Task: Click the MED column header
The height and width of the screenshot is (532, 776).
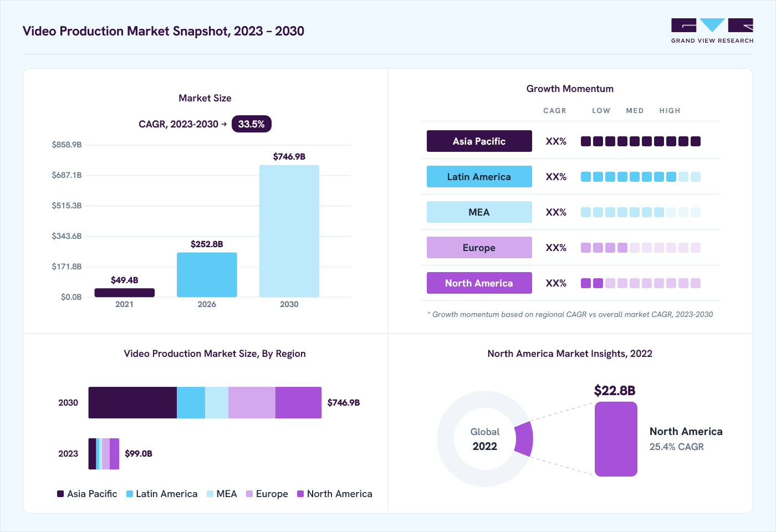Action: pos(635,111)
